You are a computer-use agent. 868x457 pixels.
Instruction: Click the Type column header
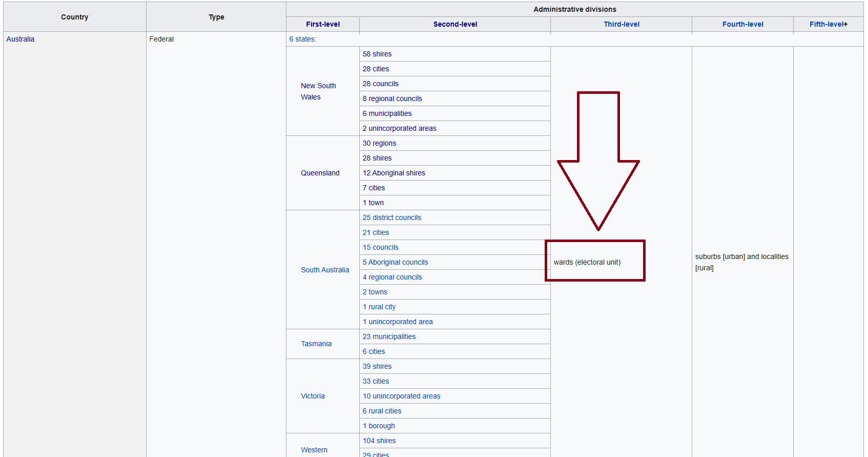[216, 17]
